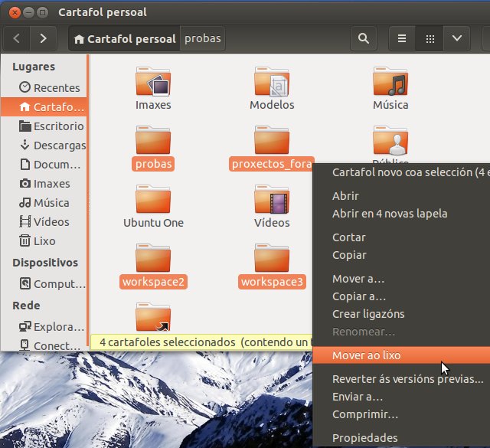Click the Cartafol persoal path button

coord(124,39)
